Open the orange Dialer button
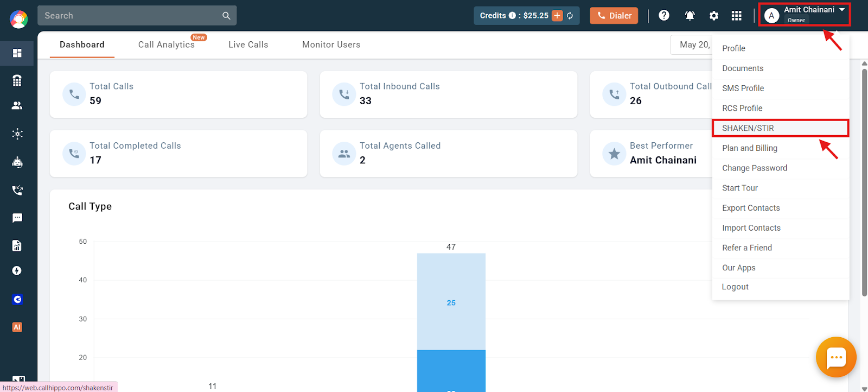The image size is (868, 392). [x=614, y=16]
